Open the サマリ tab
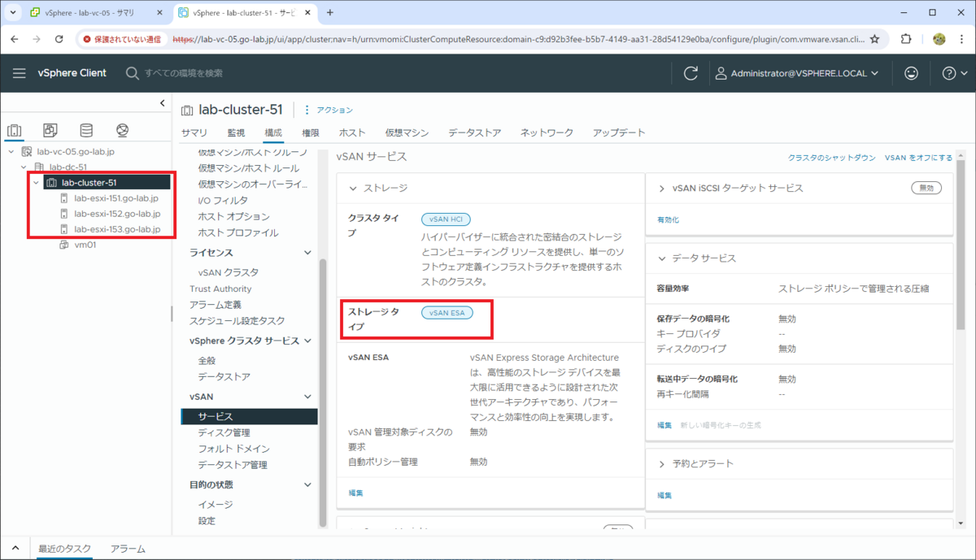 point(194,132)
